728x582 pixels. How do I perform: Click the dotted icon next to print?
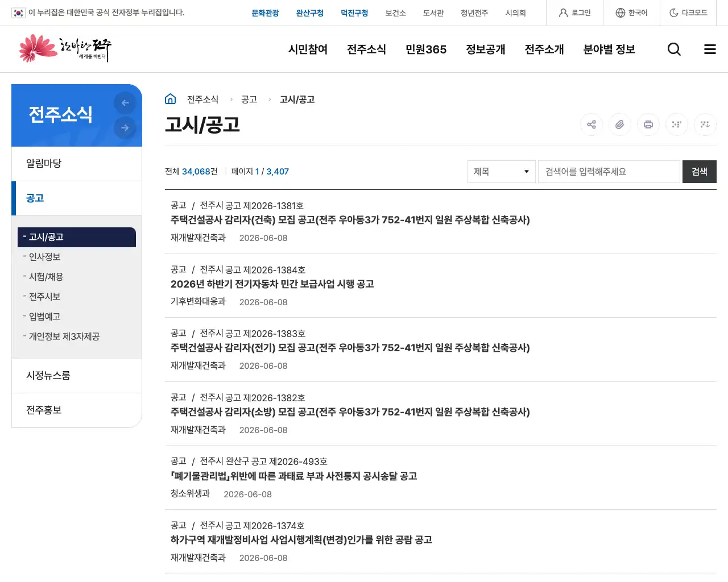[x=677, y=124]
